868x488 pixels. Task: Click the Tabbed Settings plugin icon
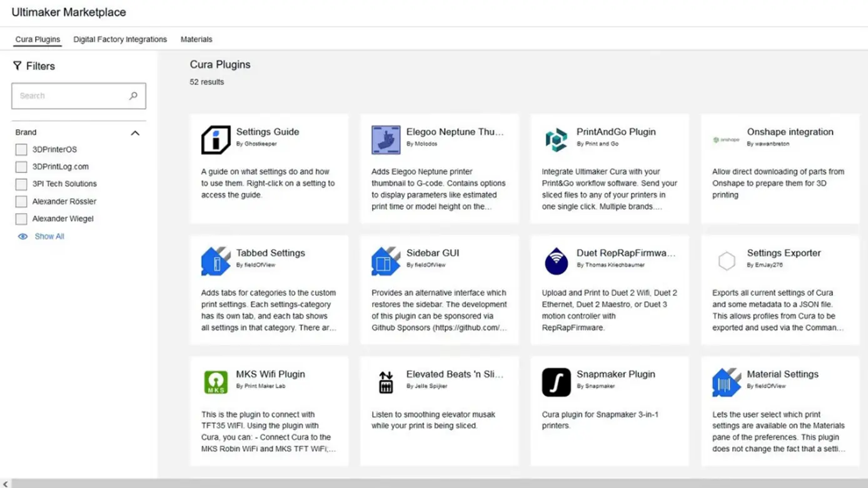pos(216,261)
